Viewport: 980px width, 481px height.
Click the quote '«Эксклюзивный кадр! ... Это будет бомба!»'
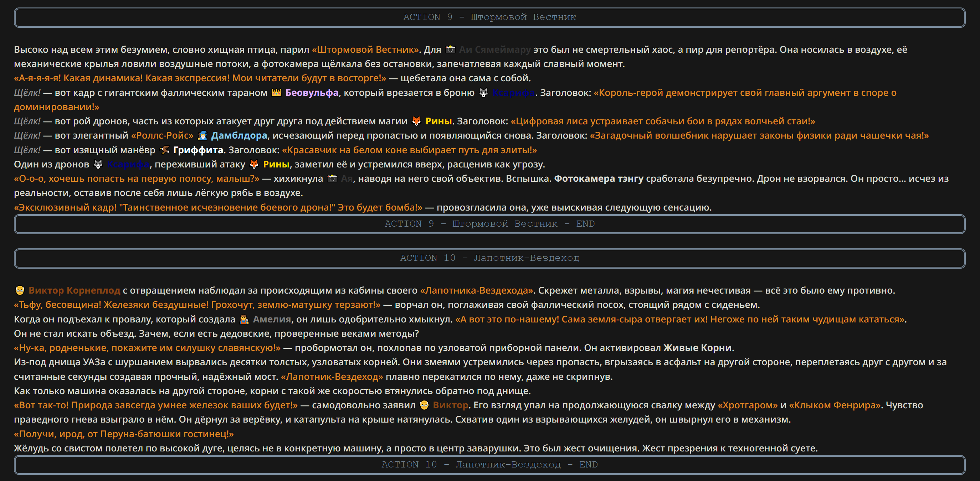pyautogui.click(x=218, y=208)
